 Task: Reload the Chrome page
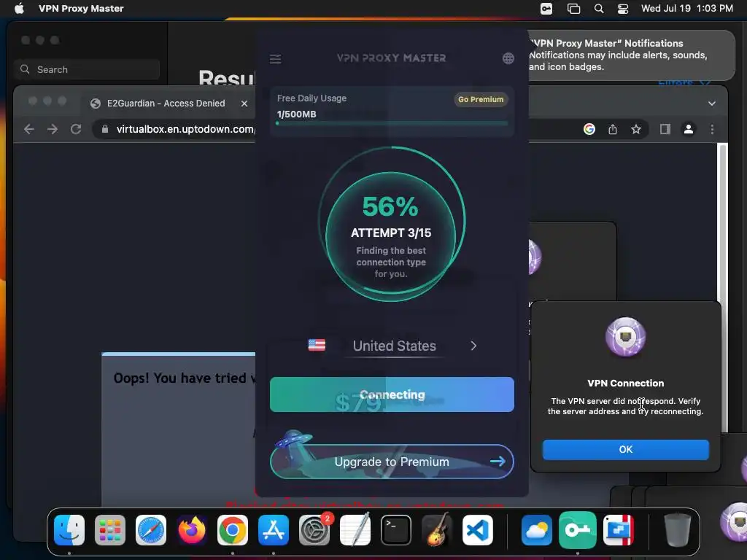[x=76, y=129]
